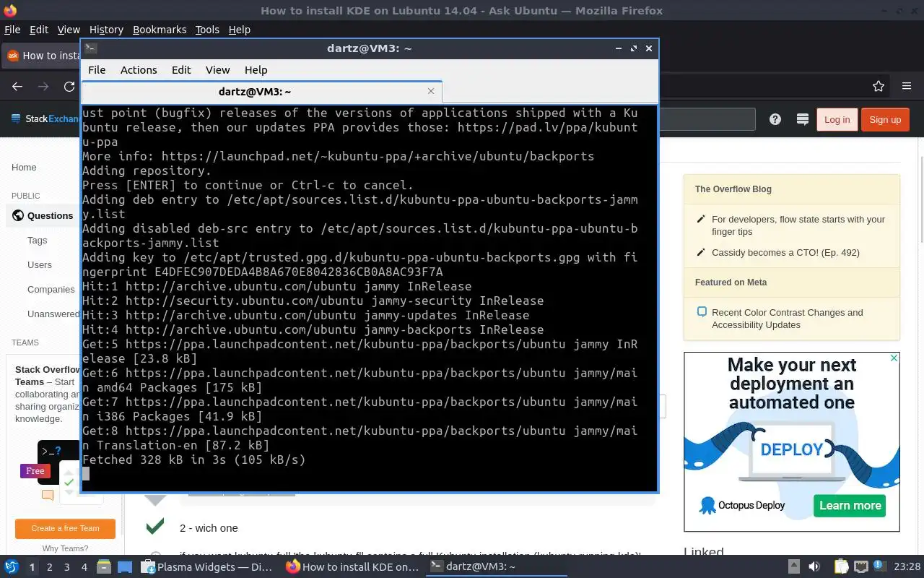924x578 pixels.
Task: Close the ad via AdChoices icon
Action: point(894,358)
